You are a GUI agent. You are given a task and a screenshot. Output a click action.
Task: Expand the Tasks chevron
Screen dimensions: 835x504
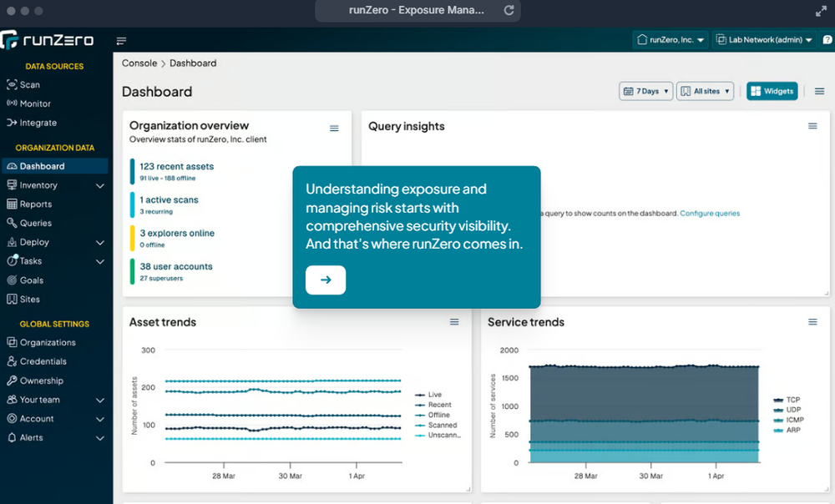coord(99,262)
